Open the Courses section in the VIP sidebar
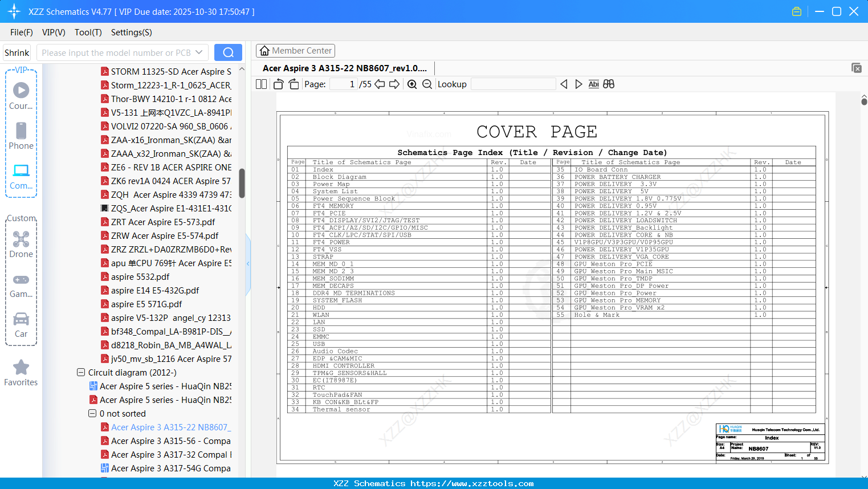This screenshot has width=868, height=489. (x=21, y=96)
